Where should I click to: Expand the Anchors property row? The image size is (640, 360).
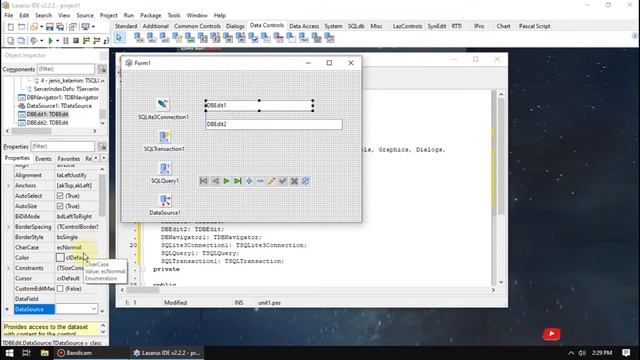tap(8, 186)
